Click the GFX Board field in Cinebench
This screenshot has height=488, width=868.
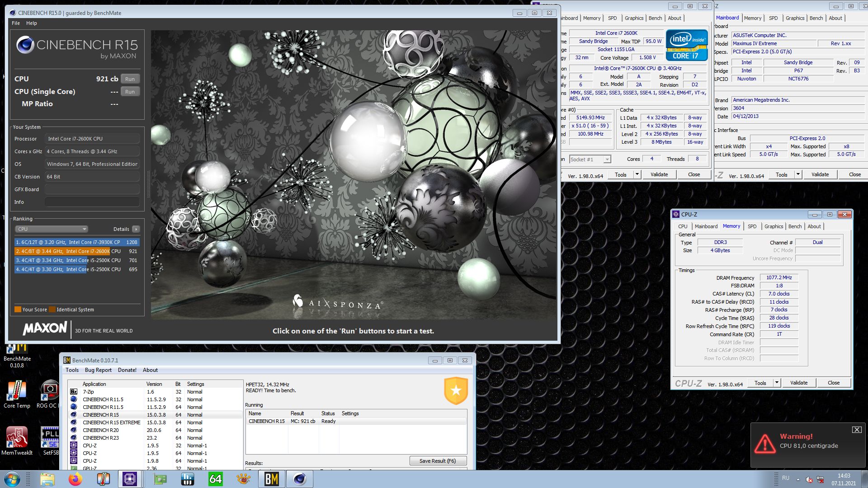click(x=92, y=189)
